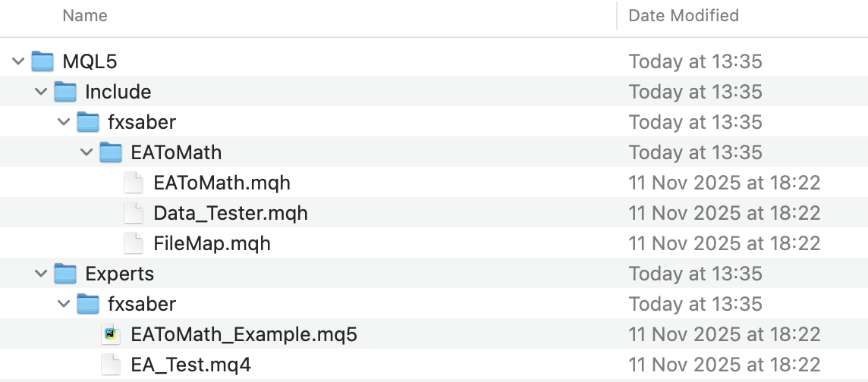Collapse the EAToMath folder chevron
Viewport: 868px width, 382px height.
(x=86, y=152)
